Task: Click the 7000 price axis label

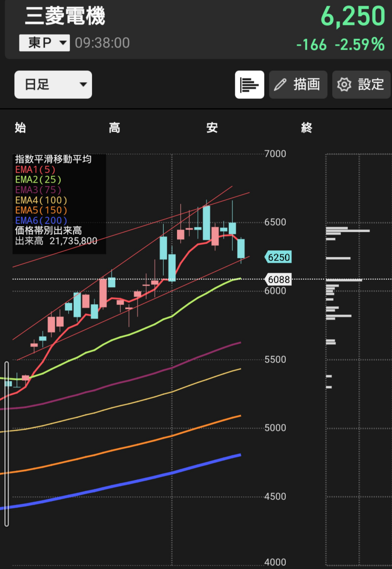Action: click(x=275, y=154)
